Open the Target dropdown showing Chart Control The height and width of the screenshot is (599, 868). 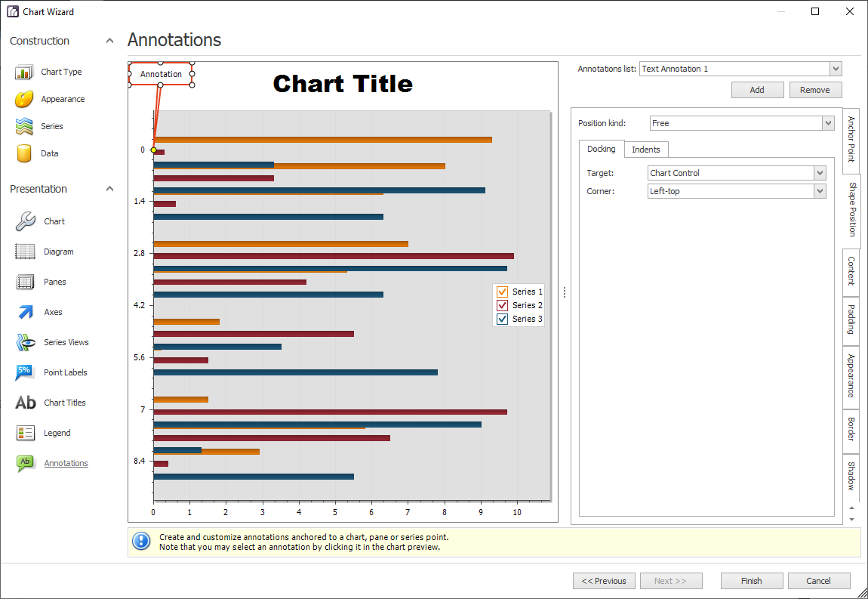click(x=820, y=172)
